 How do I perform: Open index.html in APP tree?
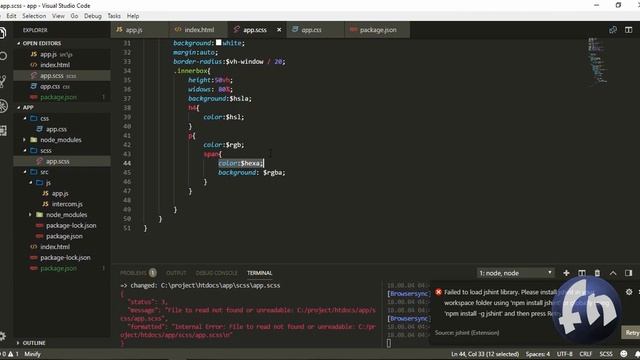click(x=62, y=247)
